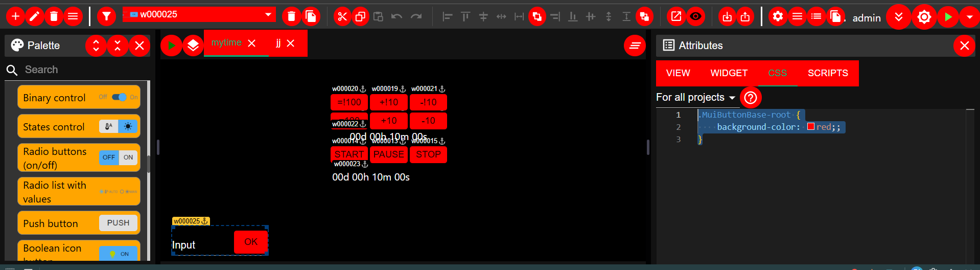
Task: Click the +!10 button on canvas
Action: [x=389, y=102]
